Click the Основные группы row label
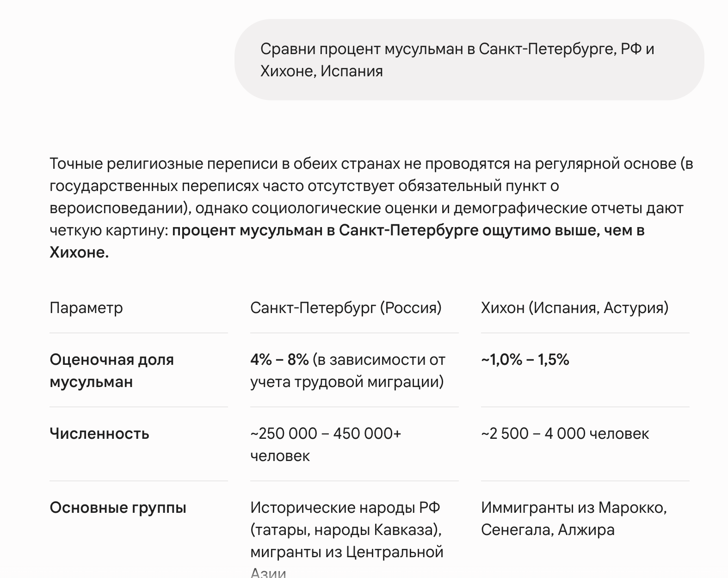Image resolution: width=728 pixels, height=578 pixels. coord(118,508)
